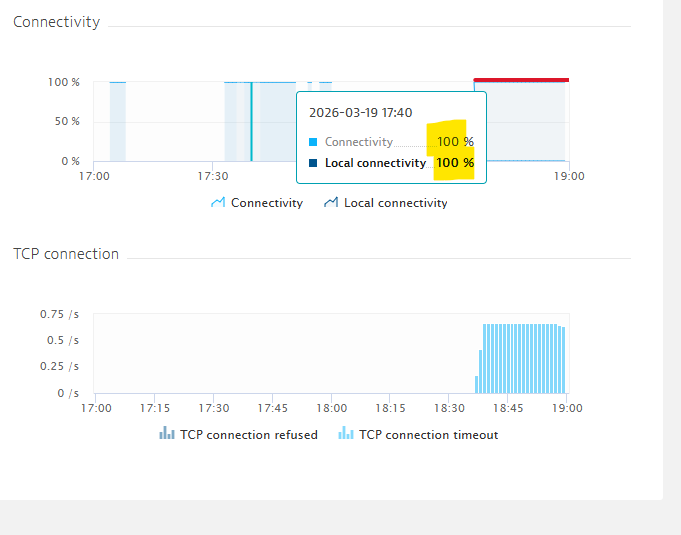Click the Connectivity section heading

pyautogui.click(x=56, y=22)
